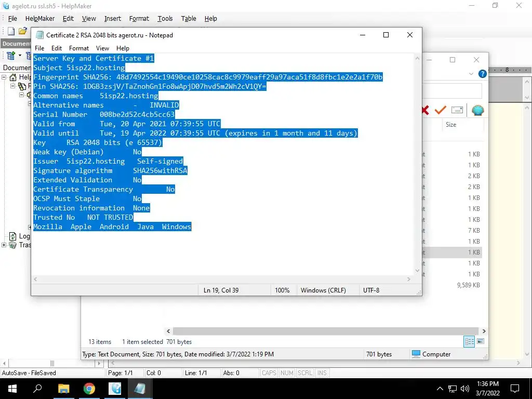The image size is (532, 399).
Task: Open Notepad Help menu
Action: point(123,48)
